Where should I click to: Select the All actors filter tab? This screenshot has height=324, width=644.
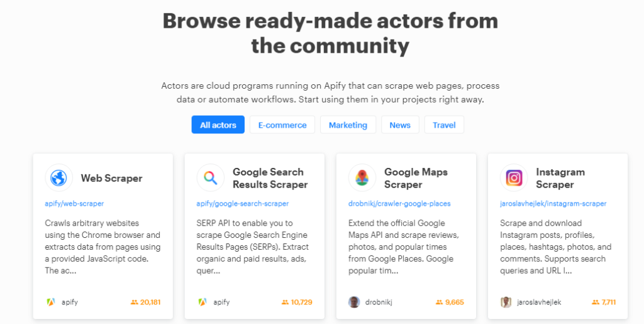218,125
